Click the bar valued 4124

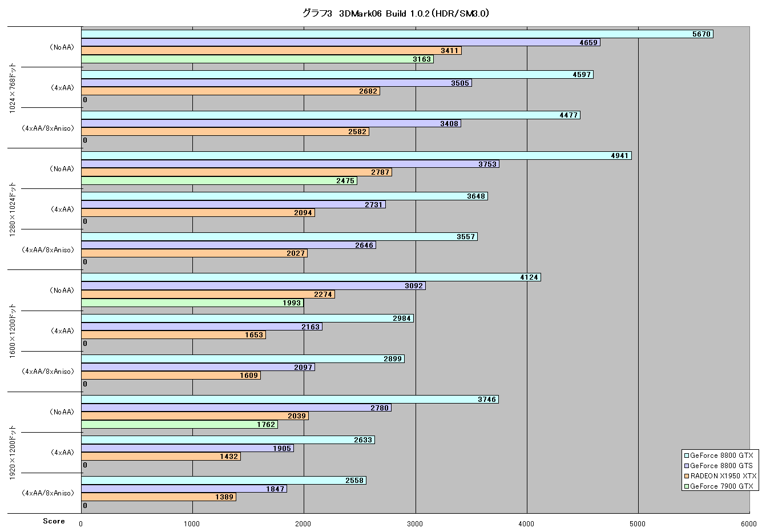click(311, 277)
